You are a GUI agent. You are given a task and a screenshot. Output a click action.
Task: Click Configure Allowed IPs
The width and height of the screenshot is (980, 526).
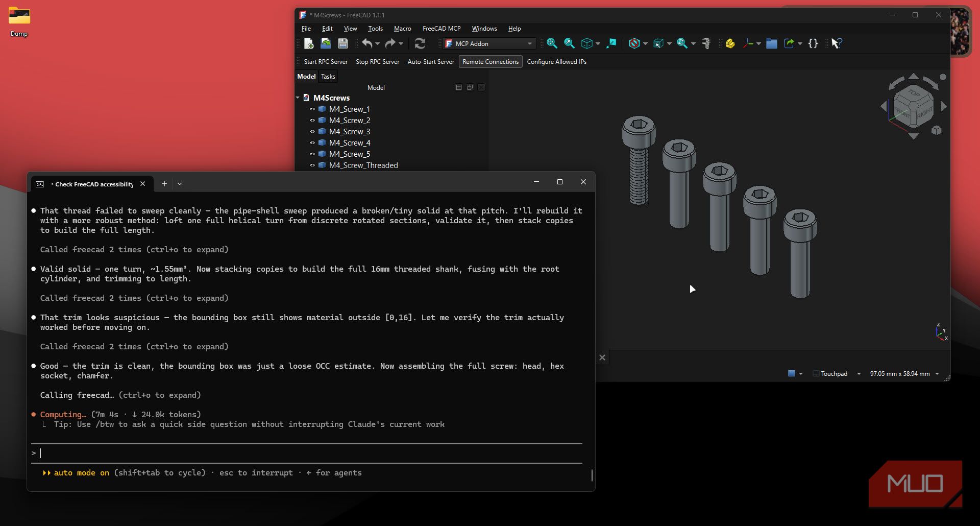click(x=556, y=62)
